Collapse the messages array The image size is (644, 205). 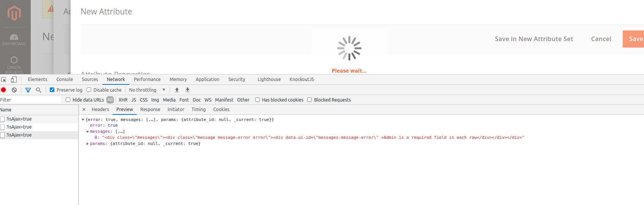tap(88, 132)
